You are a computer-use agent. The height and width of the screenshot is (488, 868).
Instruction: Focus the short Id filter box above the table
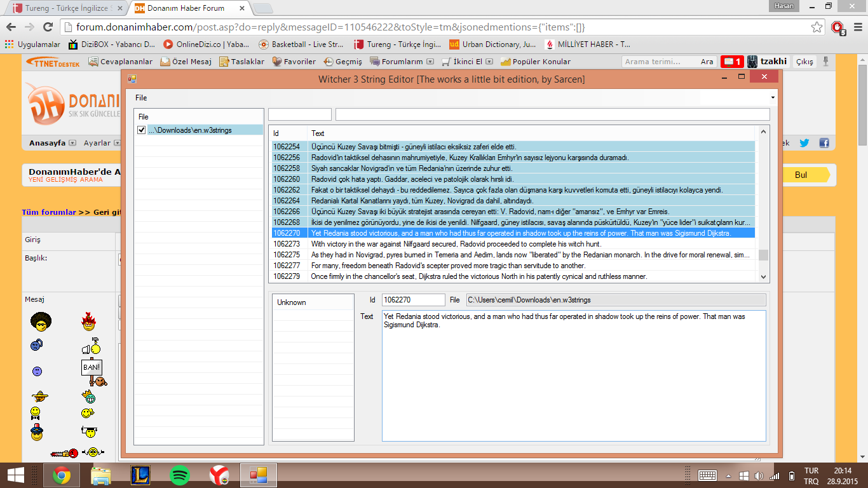[x=300, y=114]
